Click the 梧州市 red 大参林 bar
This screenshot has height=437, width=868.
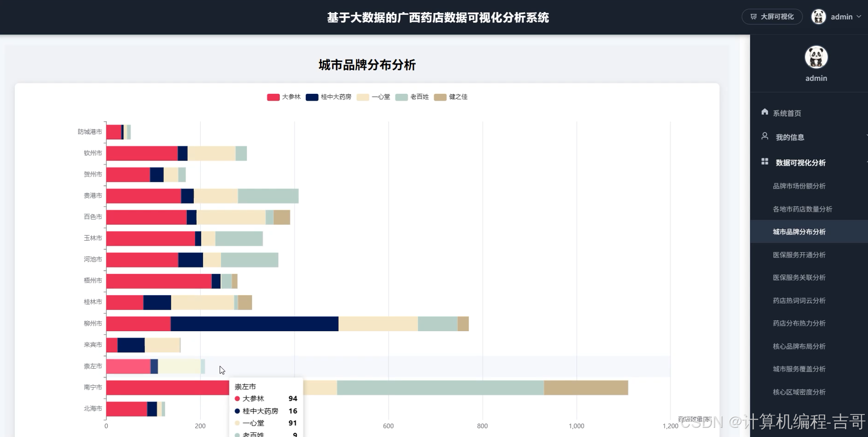click(x=159, y=281)
